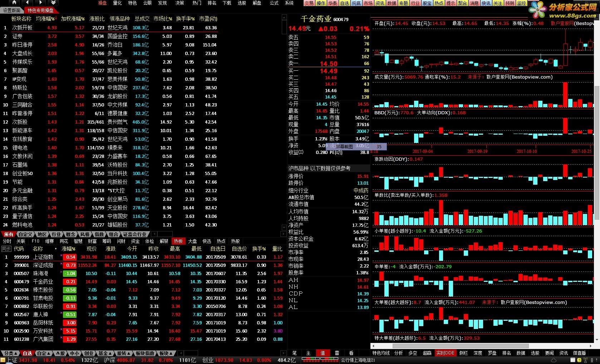Open the 系统 menu
This screenshot has width=600, height=364.
[x=289, y=3]
